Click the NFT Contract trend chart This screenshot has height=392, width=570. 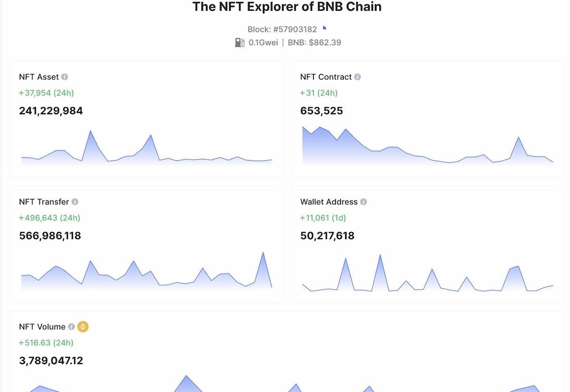pos(427,147)
